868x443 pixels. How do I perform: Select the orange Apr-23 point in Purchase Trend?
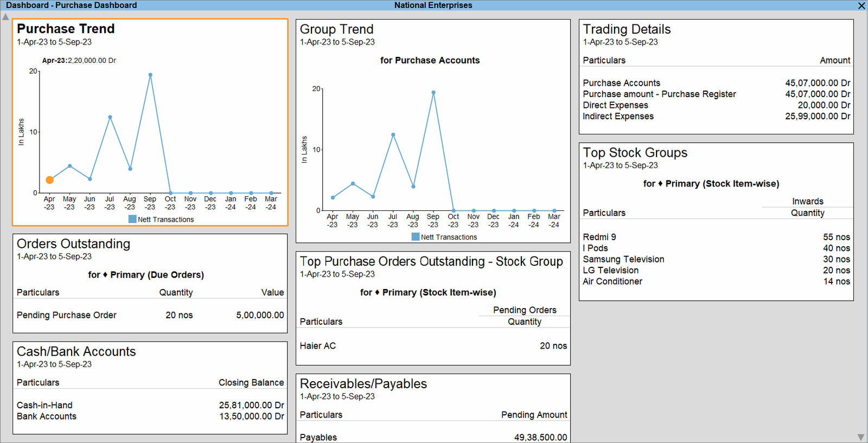(49, 180)
